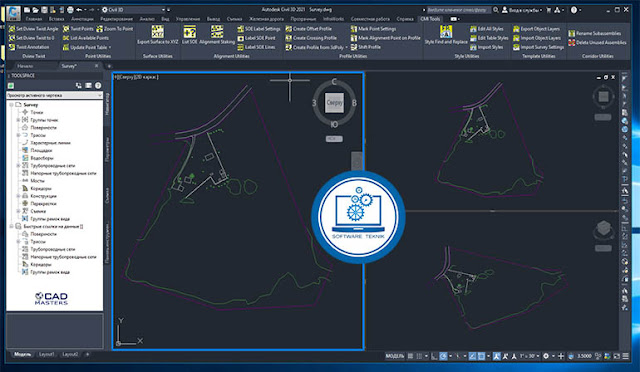The height and width of the screenshot is (372, 640).
Task: Switch to the Layout2 tab
Action: (x=70, y=354)
